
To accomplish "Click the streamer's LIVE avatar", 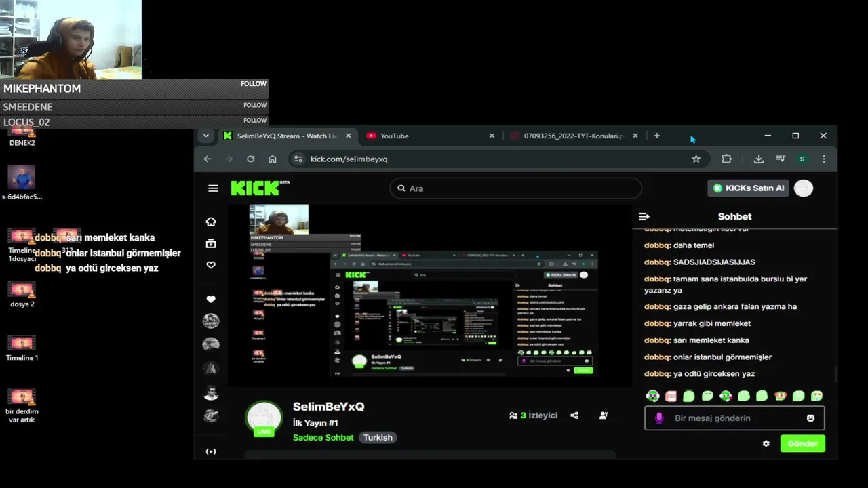I will [264, 419].
